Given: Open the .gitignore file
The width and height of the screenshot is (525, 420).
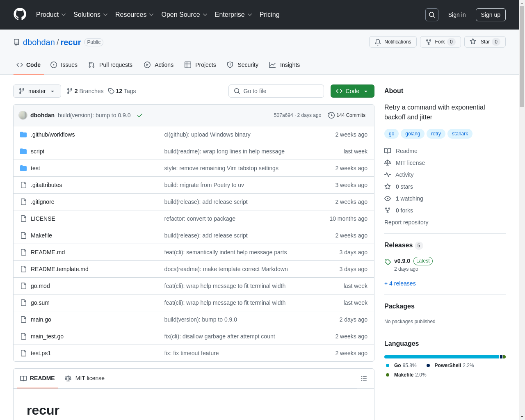Looking at the screenshot, I should point(42,202).
